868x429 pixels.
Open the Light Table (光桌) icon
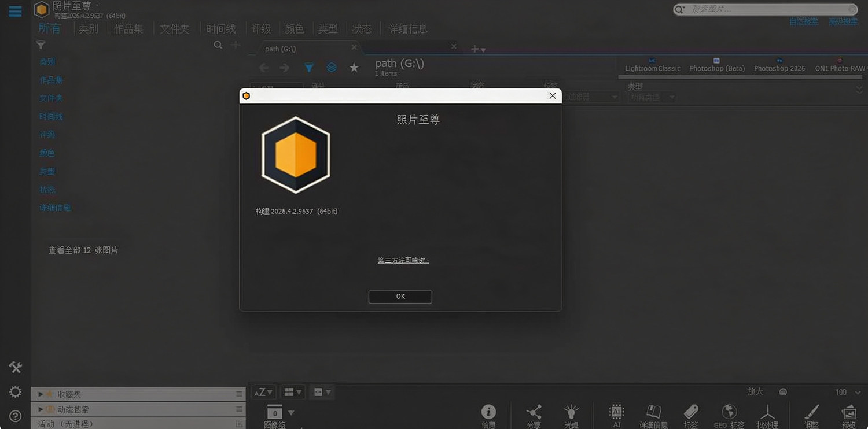(571, 412)
